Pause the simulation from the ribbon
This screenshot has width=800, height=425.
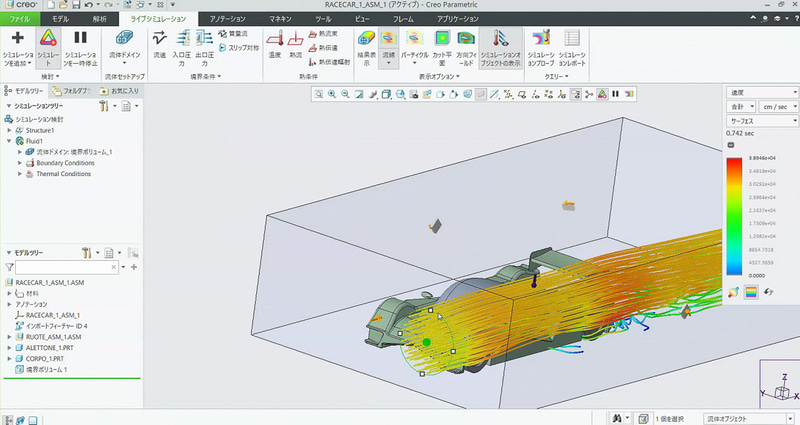click(x=81, y=39)
